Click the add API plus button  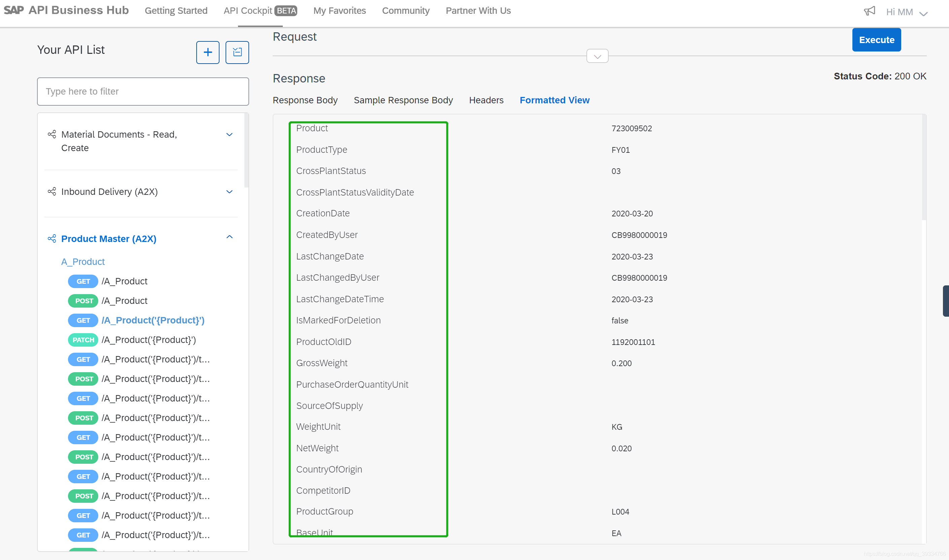(208, 52)
